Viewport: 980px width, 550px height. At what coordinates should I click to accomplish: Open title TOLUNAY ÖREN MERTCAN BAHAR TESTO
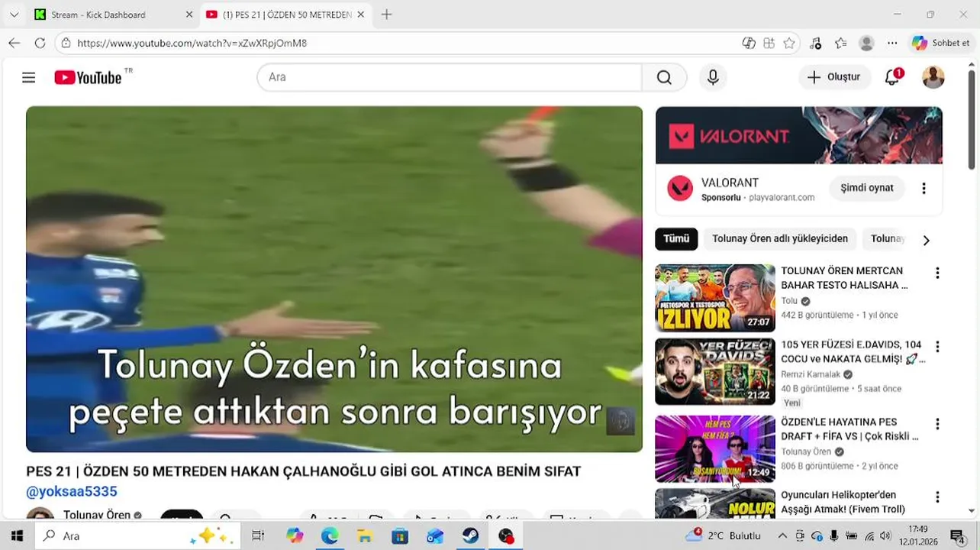click(844, 278)
